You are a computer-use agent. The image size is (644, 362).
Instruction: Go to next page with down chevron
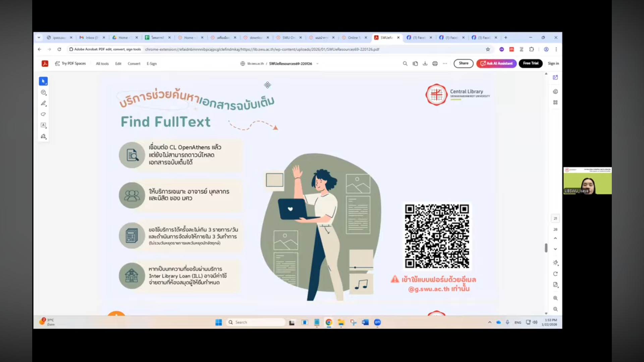(x=555, y=249)
